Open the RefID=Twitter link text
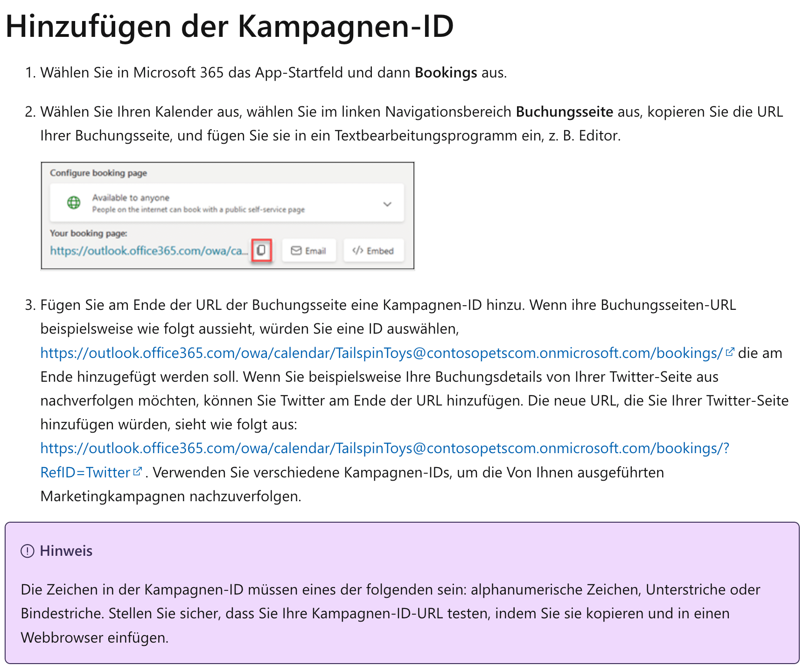The width and height of the screenshot is (810, 672). click(85, 473)
